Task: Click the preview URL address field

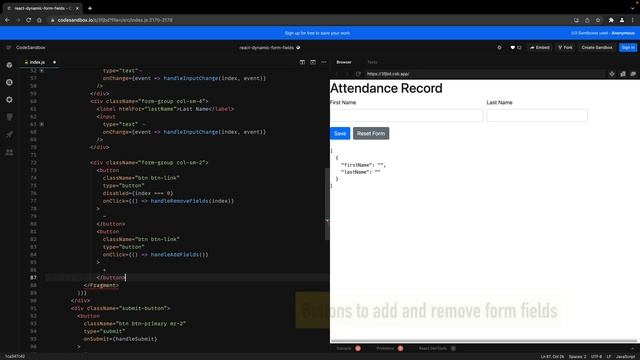Action: coord(485,74)
